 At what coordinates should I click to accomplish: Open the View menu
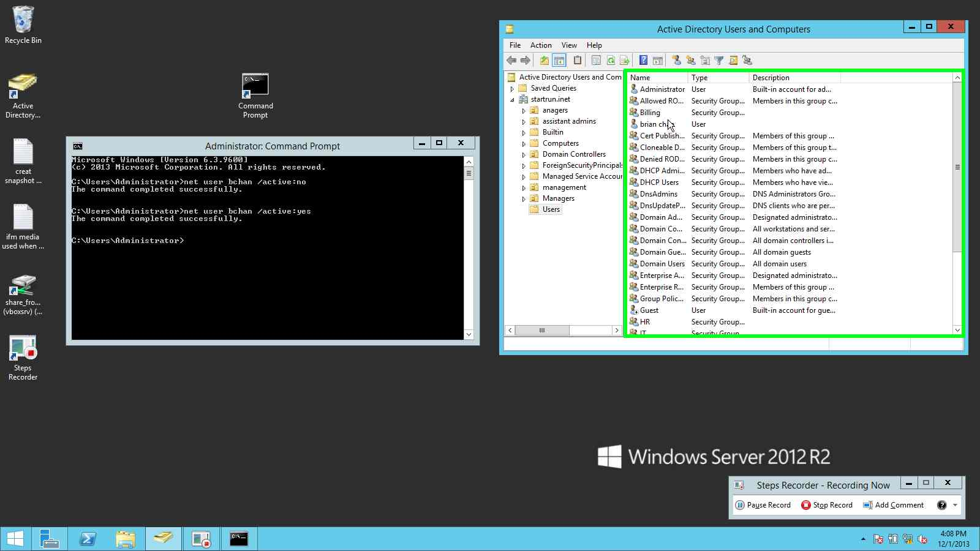pos(568,45)
